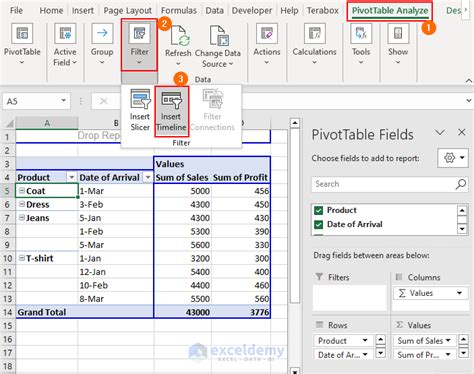Open the PivotTable ribbon group
Viewport: 474px width, 374px height.
pos(22,44)
